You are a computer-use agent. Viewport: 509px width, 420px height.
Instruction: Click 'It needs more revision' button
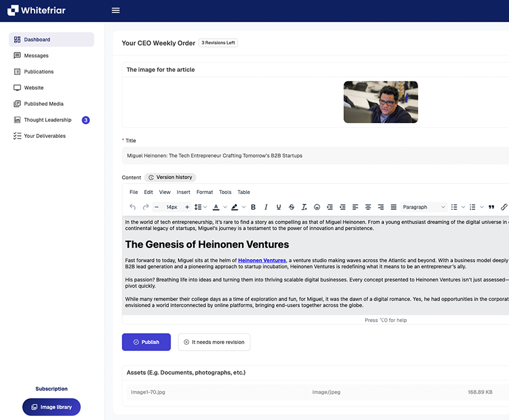pos(214,342)
